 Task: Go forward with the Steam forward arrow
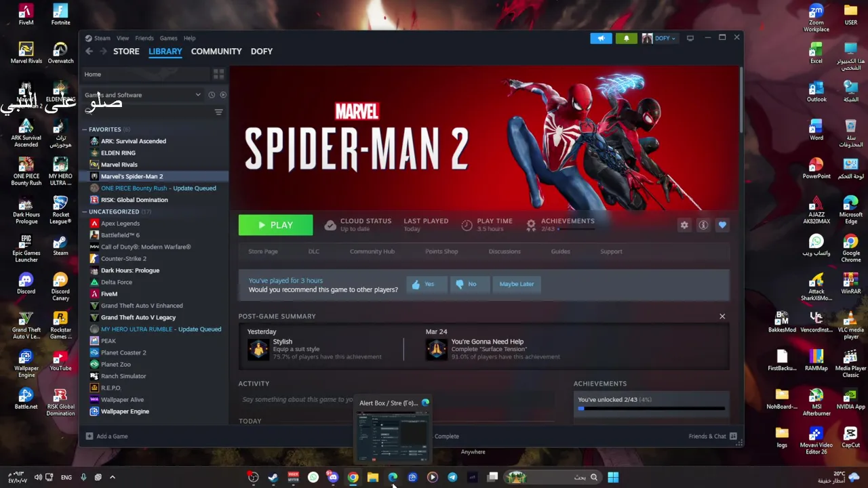point(103,52)
